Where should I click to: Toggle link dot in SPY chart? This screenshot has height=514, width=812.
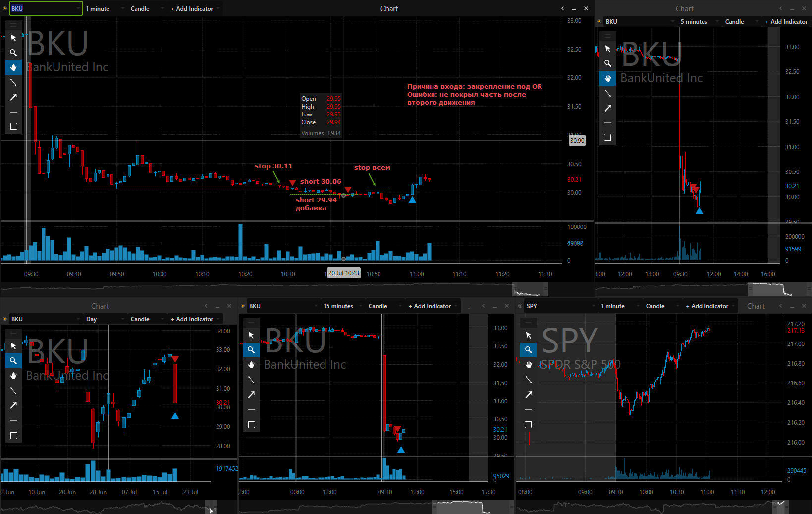pyautogui.click(x=520, y=306)
